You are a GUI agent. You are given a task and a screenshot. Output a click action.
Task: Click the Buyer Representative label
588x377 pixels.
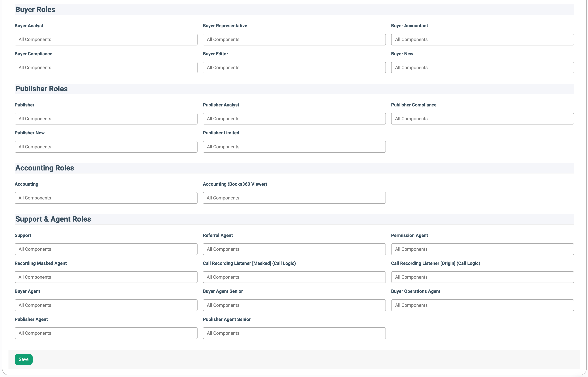pyautogui.click(x=225, y=26)
